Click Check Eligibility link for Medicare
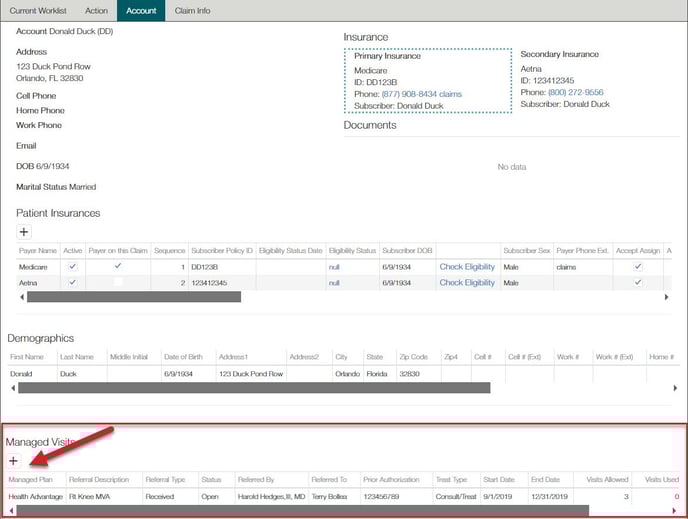This screenshot has width=688, height=519. 467,267
